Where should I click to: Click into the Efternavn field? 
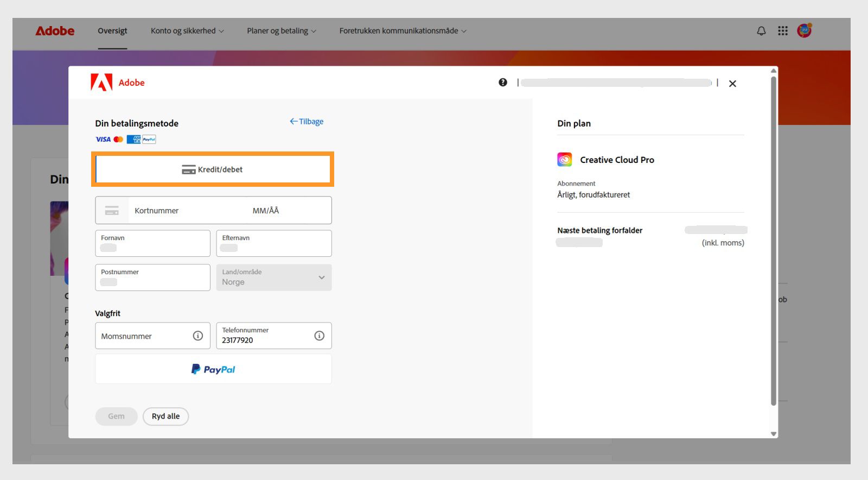click(274, 243)
